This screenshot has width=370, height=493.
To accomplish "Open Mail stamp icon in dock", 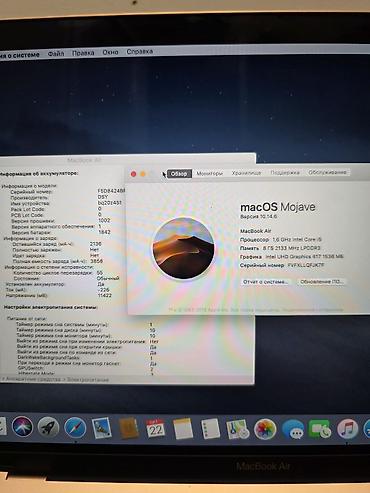I will [x=102, y=428].
